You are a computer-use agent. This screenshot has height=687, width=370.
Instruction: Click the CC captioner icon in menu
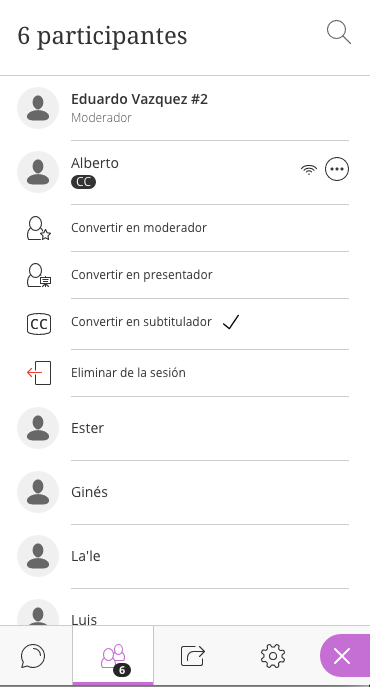[39, 324]
